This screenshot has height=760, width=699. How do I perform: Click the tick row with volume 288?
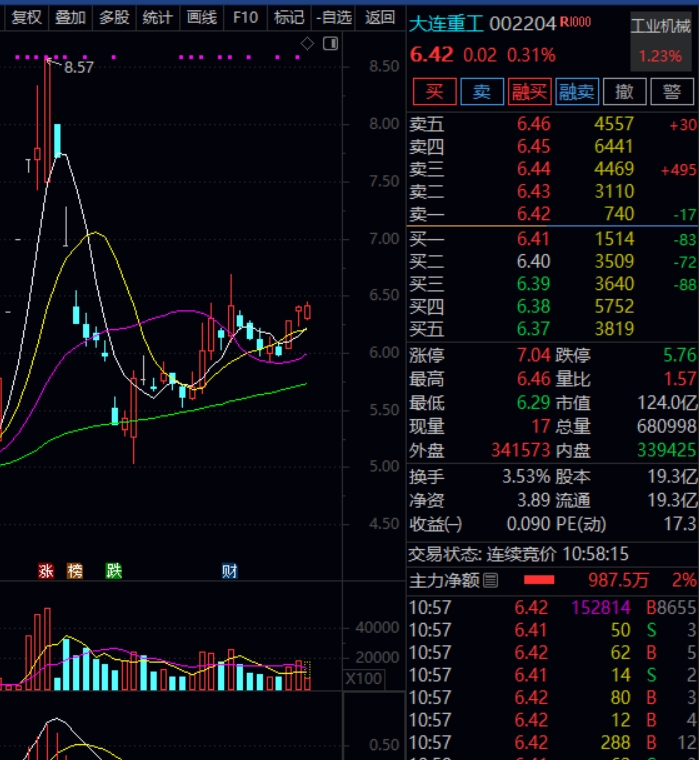pos(553,743)
